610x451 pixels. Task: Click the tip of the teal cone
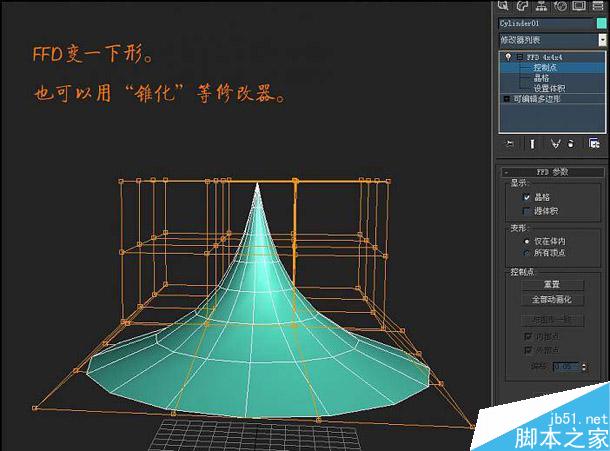(257, 184)
